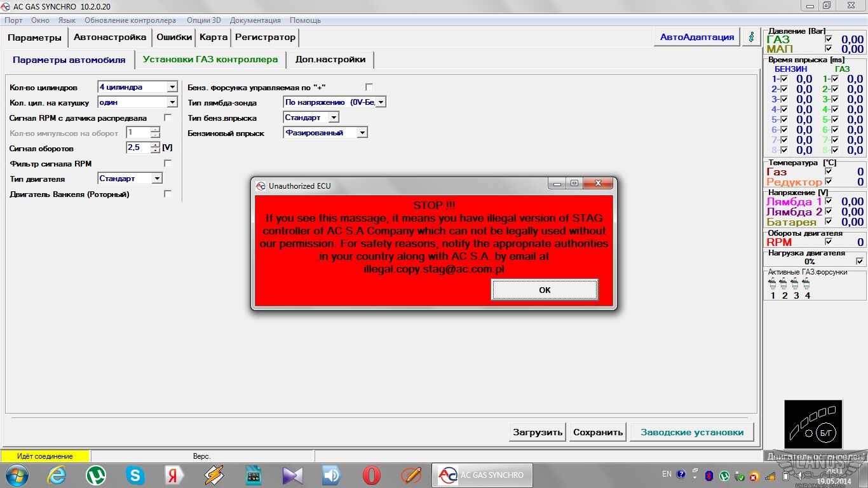
Task: Click the petrol/gas Б/Г switch indicator
Action: point(825,433)
